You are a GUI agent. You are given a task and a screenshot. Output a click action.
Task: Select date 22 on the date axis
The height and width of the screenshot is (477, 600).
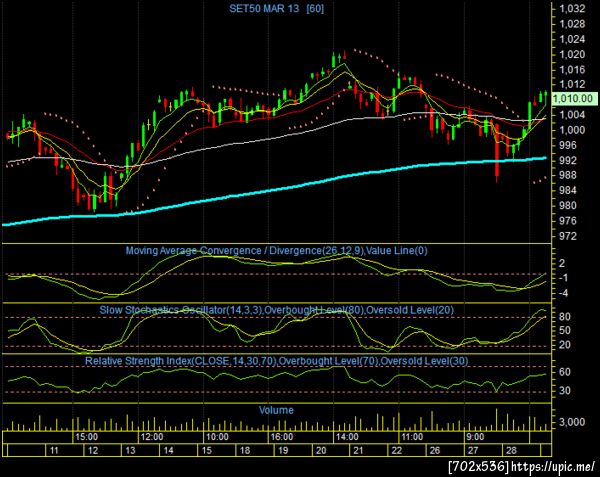click(x=397, y=450)
